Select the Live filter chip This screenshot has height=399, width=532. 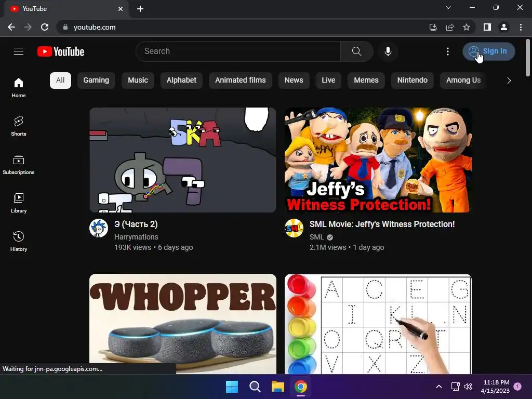[328, 81]
